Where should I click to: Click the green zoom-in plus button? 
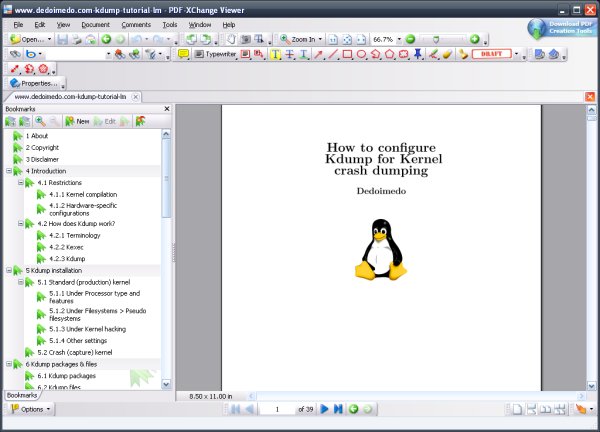[x=475, y=39]
